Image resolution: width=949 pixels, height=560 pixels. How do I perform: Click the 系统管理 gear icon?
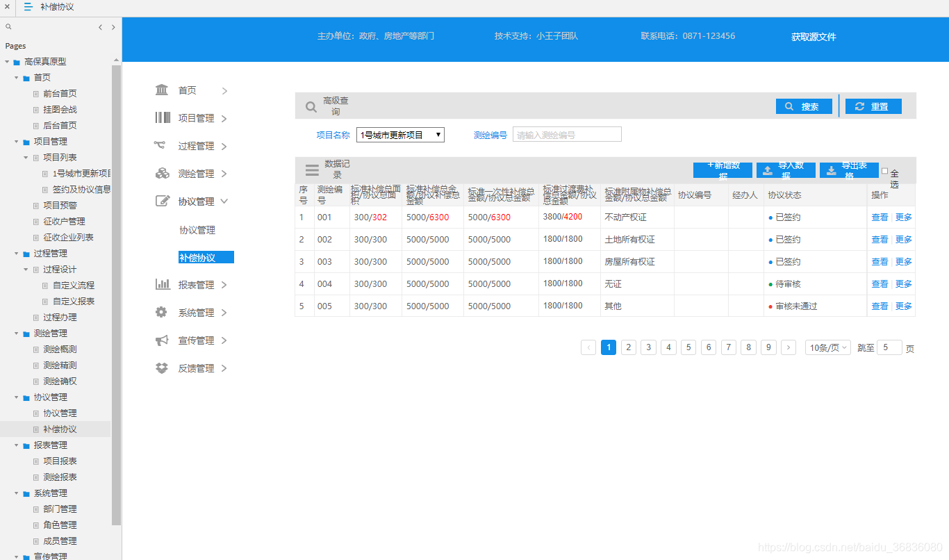point(161,312)
